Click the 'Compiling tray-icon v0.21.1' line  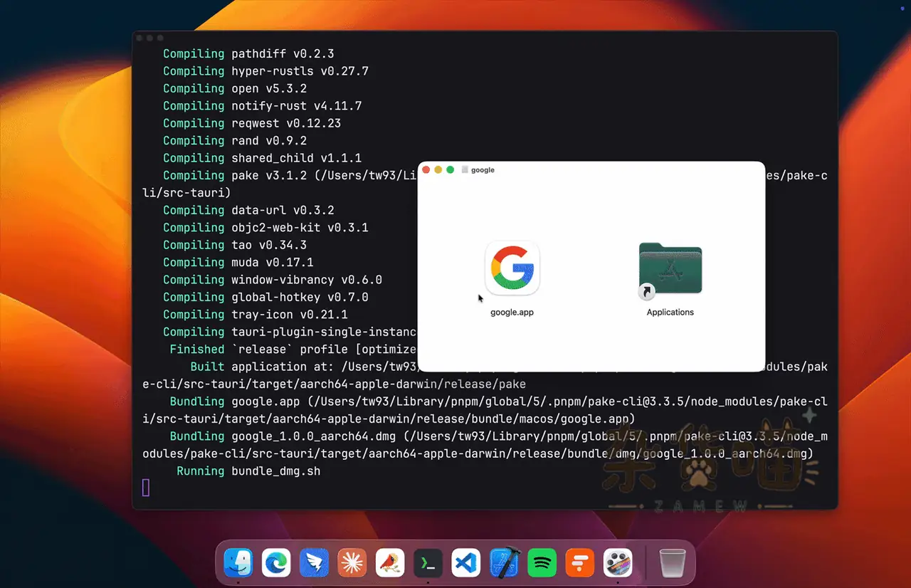[x=256, y=315]
